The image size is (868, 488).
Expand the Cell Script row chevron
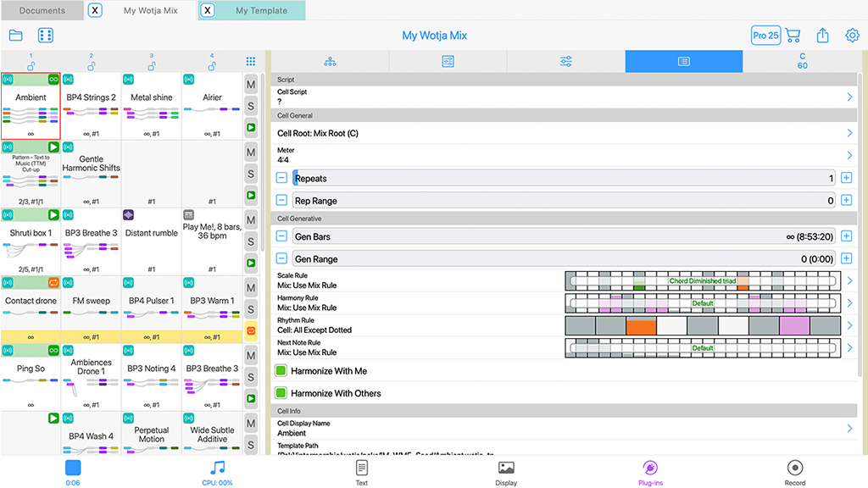(x=849, y=97)
